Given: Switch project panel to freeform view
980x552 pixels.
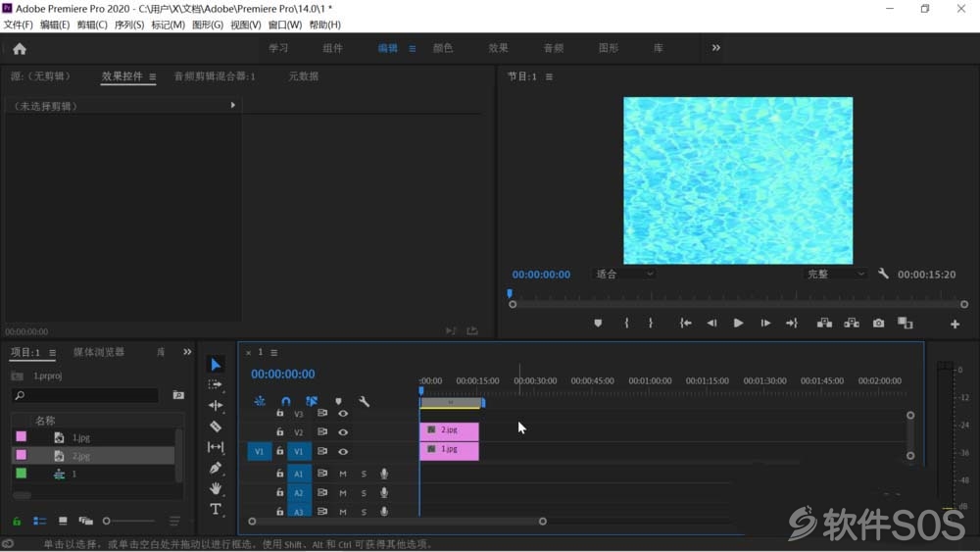Looking at the screenshot, I should (85, 521).
